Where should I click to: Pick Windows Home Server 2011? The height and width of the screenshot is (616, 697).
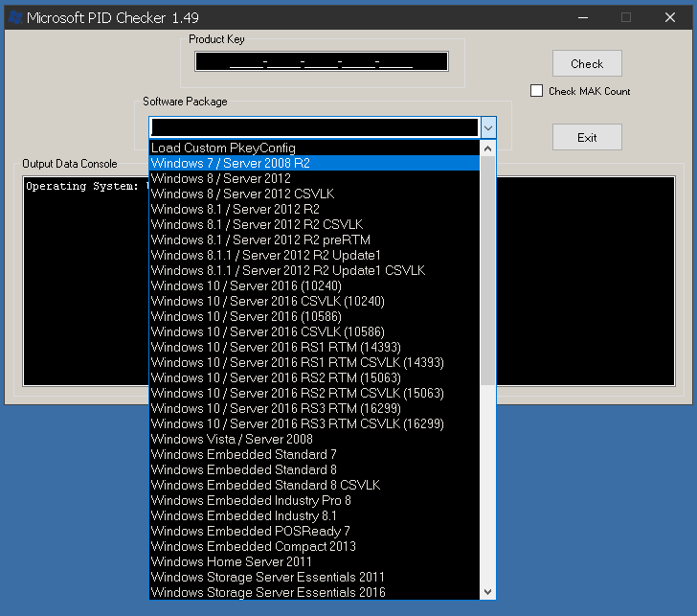(x=314, y=562)
